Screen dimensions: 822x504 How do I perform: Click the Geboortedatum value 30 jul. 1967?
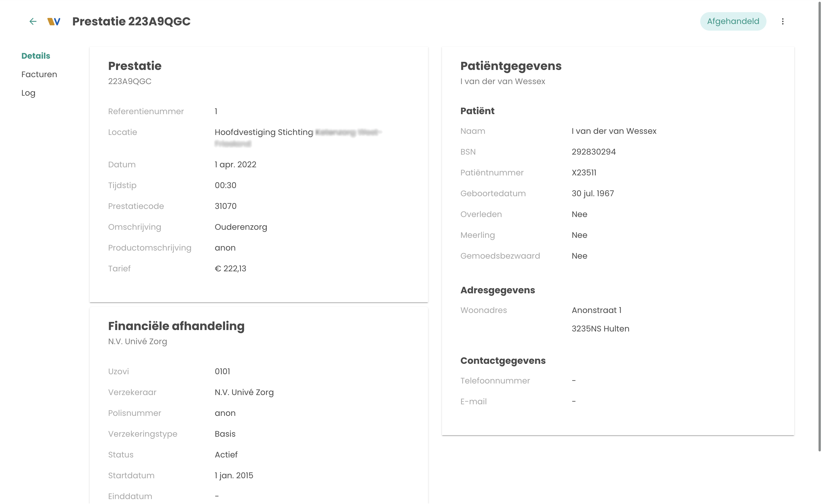592,193
